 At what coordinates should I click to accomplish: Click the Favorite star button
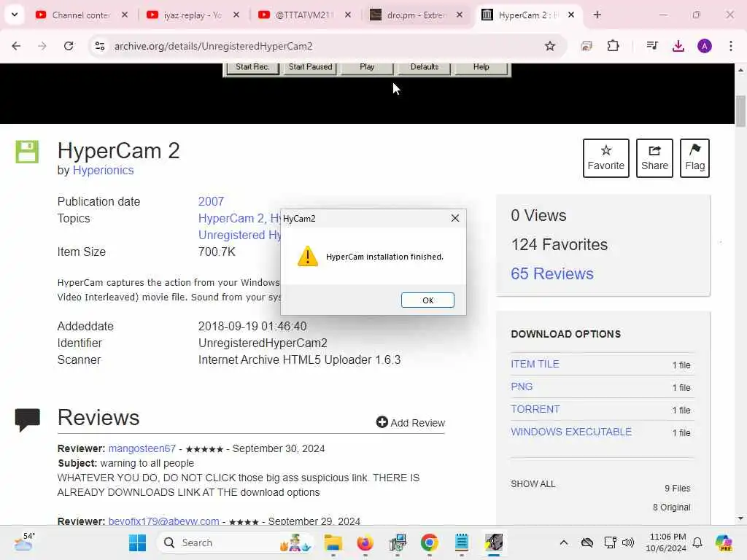605,158
